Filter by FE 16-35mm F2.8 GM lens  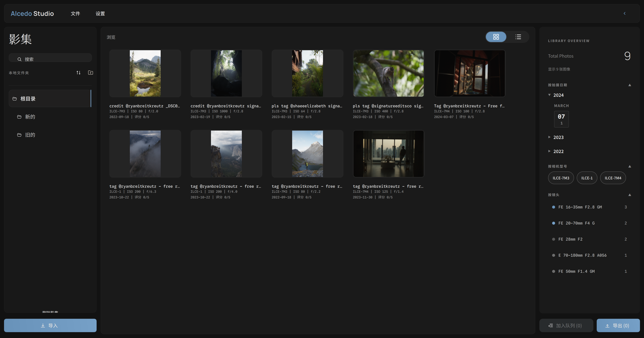pos(580,207)
